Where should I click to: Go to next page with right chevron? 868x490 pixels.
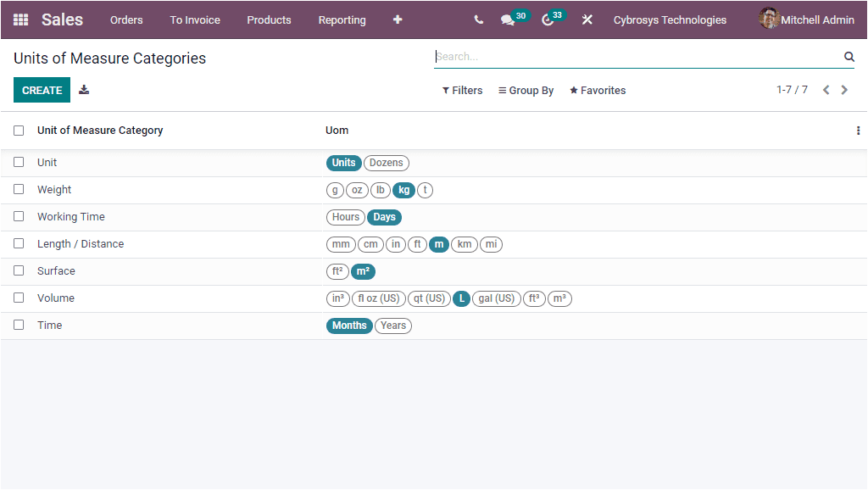[844, 89]
